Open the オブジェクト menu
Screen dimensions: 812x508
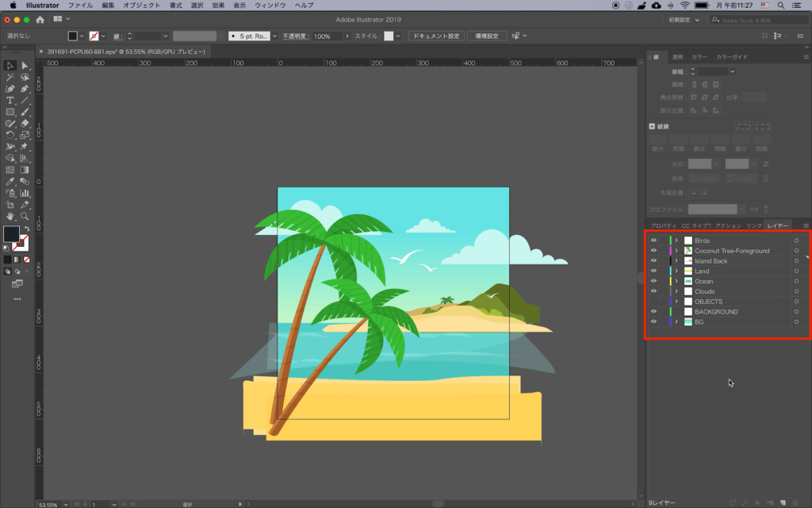click(x=141, y=5)
